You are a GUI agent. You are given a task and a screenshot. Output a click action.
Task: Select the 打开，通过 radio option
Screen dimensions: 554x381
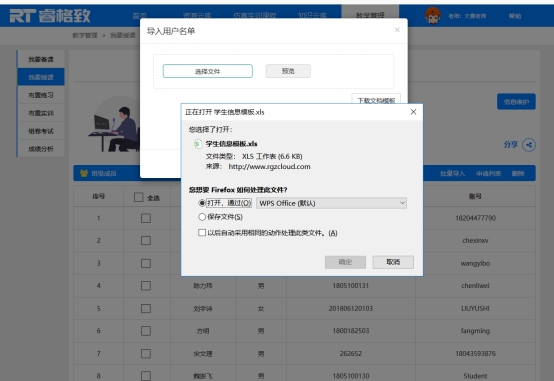202,203
